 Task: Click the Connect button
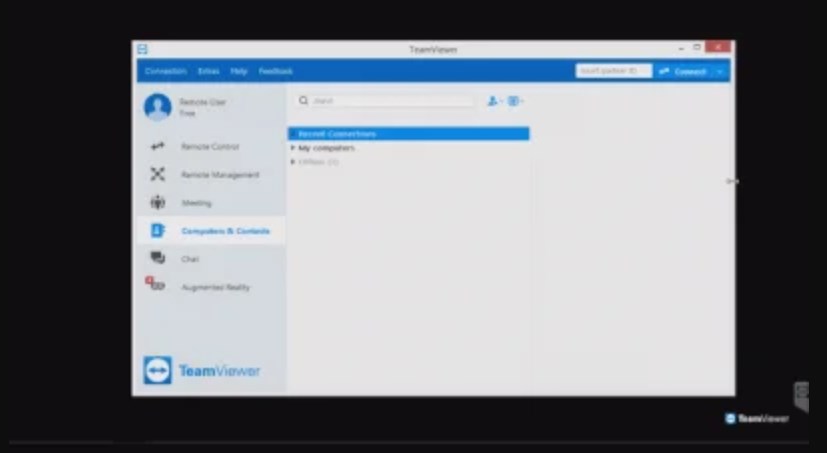683,71
